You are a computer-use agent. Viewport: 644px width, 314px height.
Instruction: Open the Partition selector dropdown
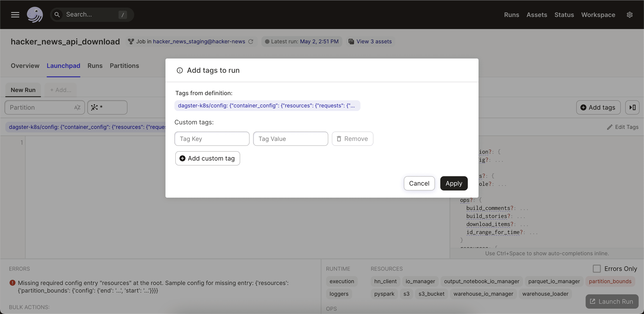click(44, 108)
